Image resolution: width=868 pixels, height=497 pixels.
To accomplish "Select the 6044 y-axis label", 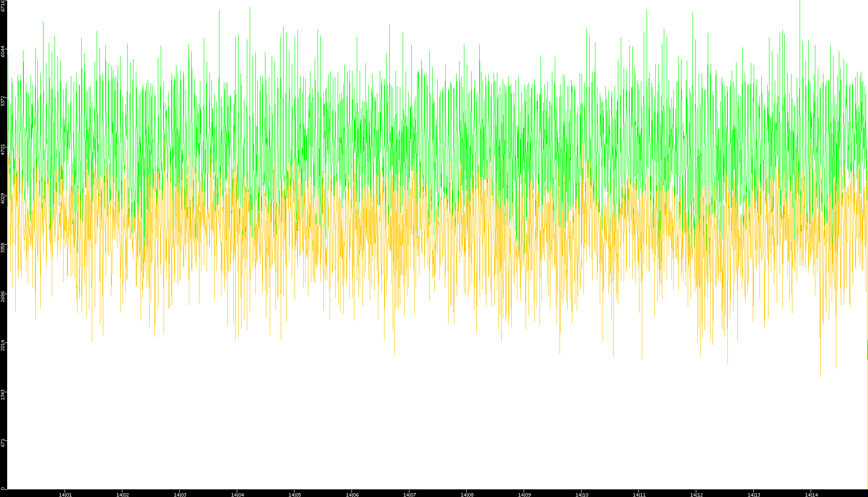I will [x=3, y=51].
